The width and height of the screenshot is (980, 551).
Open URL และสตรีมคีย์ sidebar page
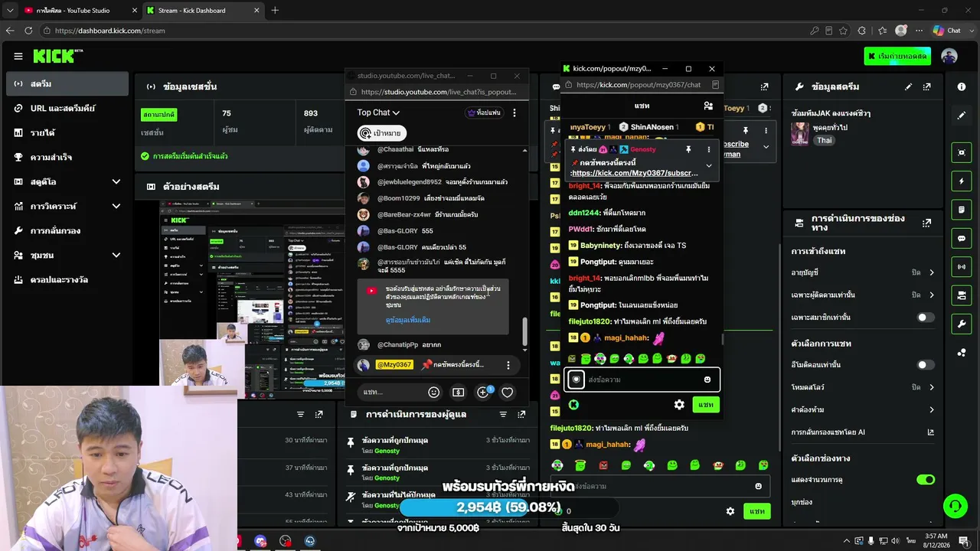pos(67,108)
